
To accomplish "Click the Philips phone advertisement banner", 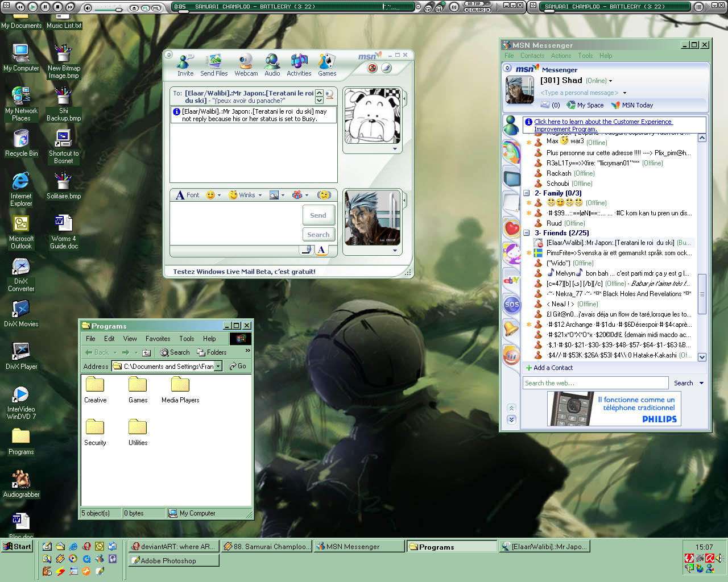I will point(614,409).
